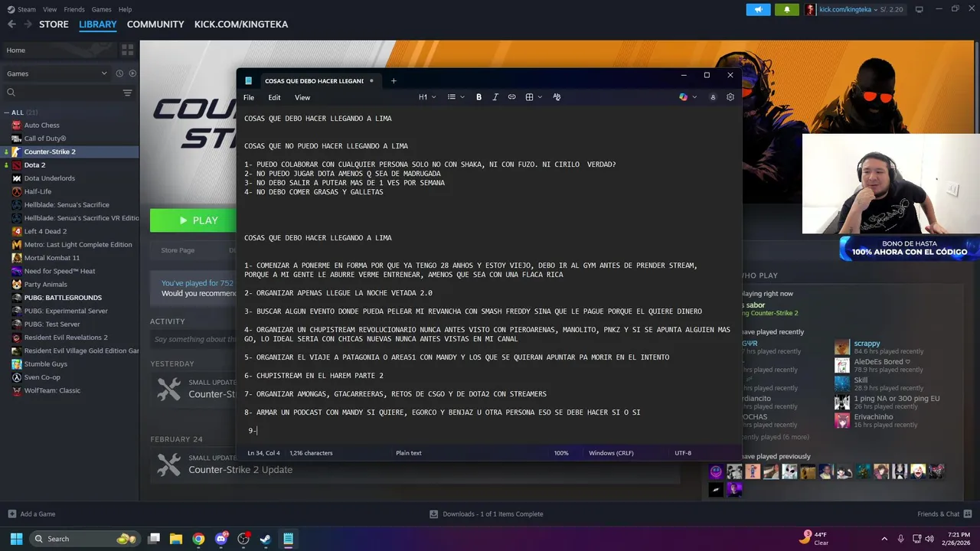Select Dota 2 in game list
980x551 pixels.
[34, 165]
